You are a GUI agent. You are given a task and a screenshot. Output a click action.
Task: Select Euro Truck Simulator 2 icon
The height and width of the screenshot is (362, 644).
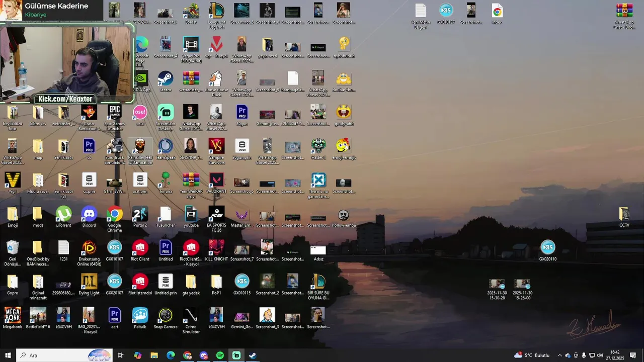coord(115,151)
